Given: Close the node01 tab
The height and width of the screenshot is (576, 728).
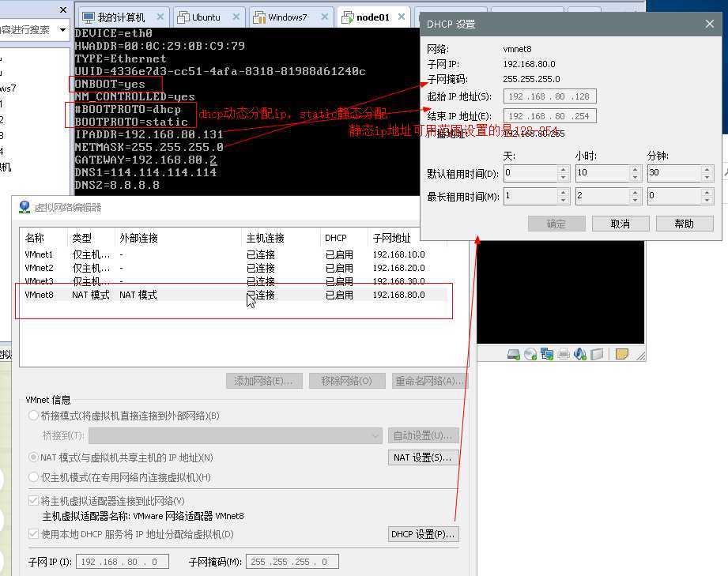Looking at the screenshot, I should pos(401,17).
